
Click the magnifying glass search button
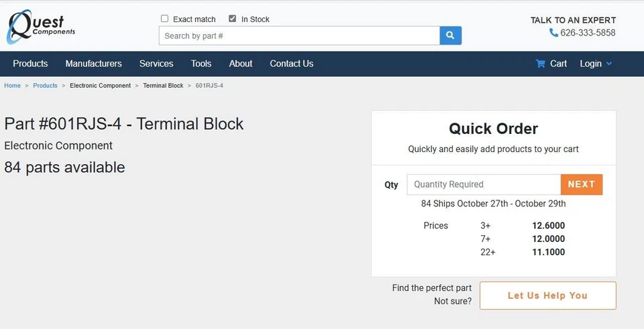(450, 36)
